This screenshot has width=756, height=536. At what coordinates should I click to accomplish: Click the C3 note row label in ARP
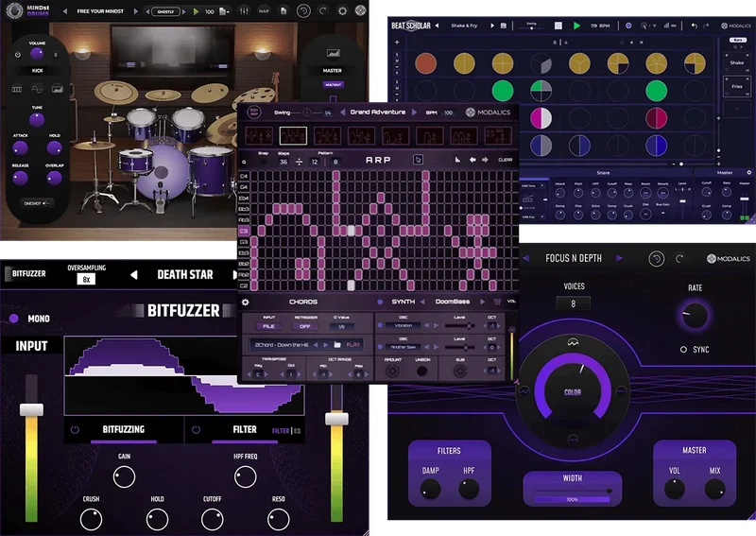click(244, 231)
